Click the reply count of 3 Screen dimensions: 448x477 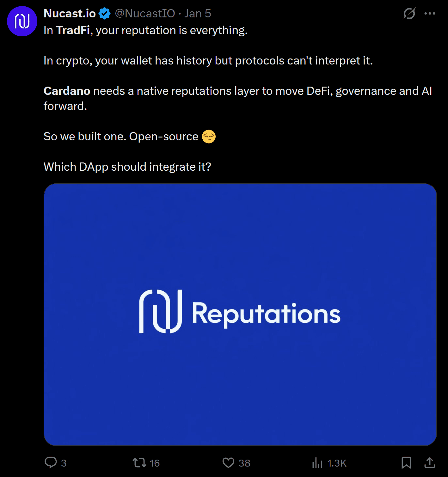[x=64, y=463]
